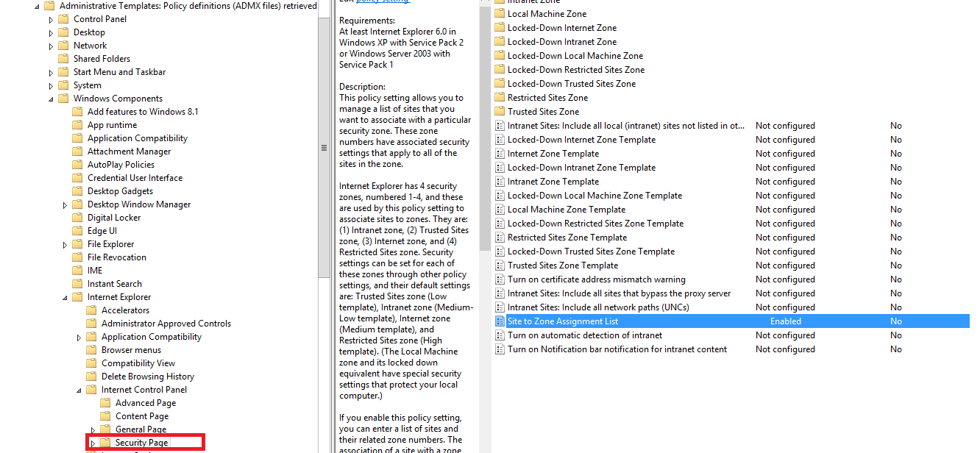Click Local Machine Zone Template policy icon

[x=500, y=210]
